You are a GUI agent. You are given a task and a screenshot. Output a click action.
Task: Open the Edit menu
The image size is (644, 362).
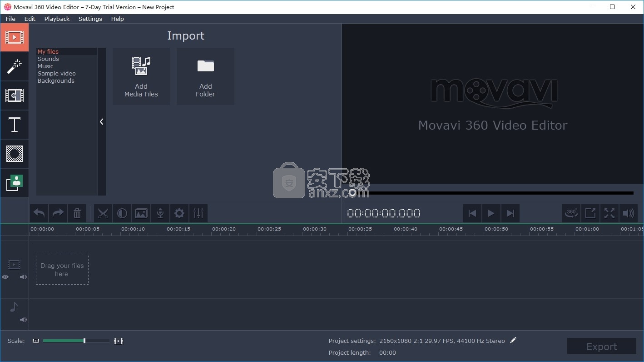pos(30,19)
